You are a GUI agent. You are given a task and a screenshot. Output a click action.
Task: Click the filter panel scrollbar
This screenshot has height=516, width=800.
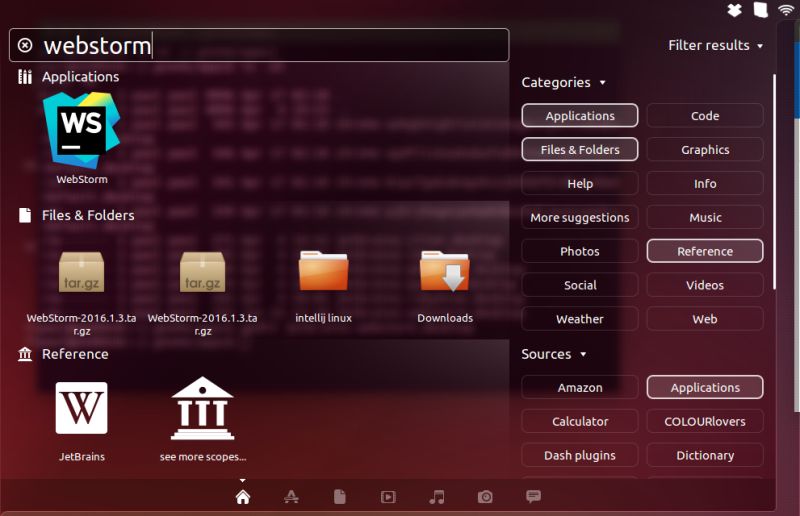(774, 181)
